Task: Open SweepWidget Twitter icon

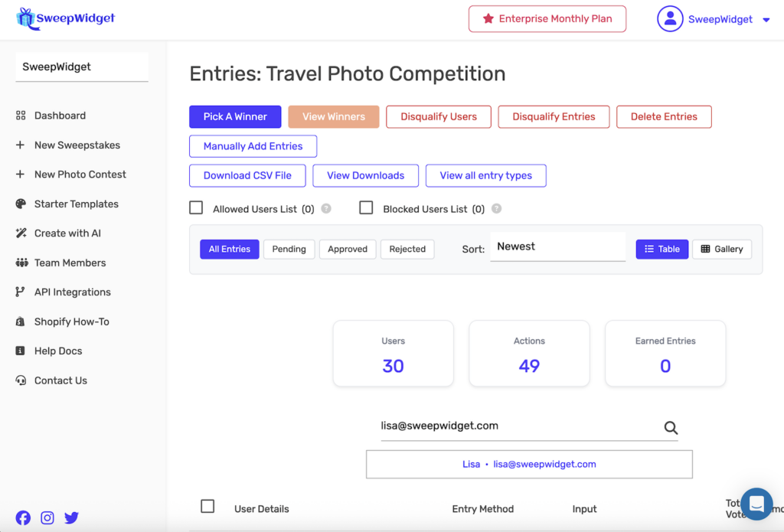Action: [x=71, y=518]
